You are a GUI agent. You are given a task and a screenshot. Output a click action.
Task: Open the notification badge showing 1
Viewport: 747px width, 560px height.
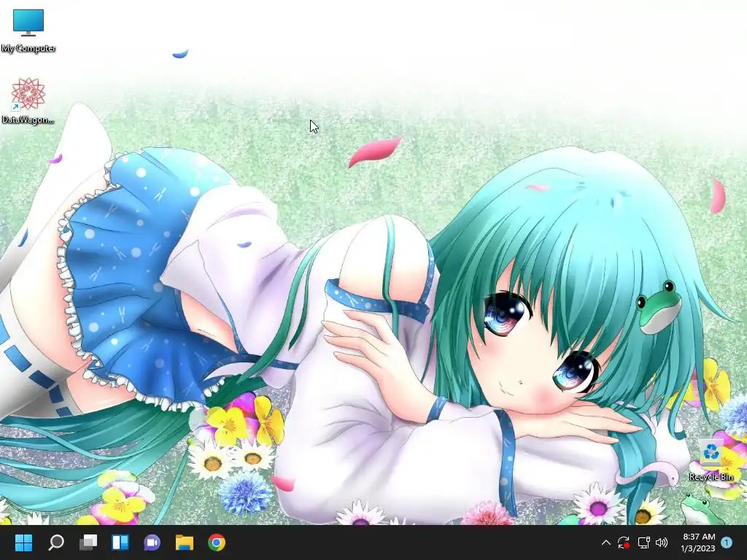[727, 542]
